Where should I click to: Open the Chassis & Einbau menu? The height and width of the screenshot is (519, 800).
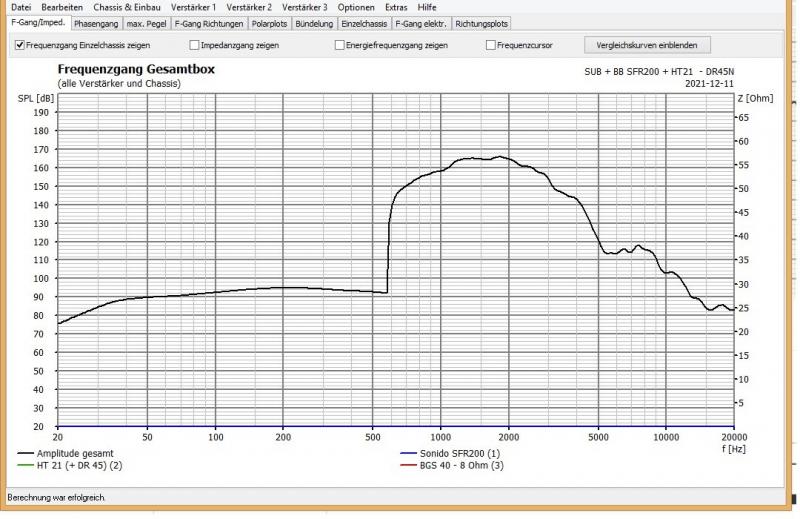point(127,7)
